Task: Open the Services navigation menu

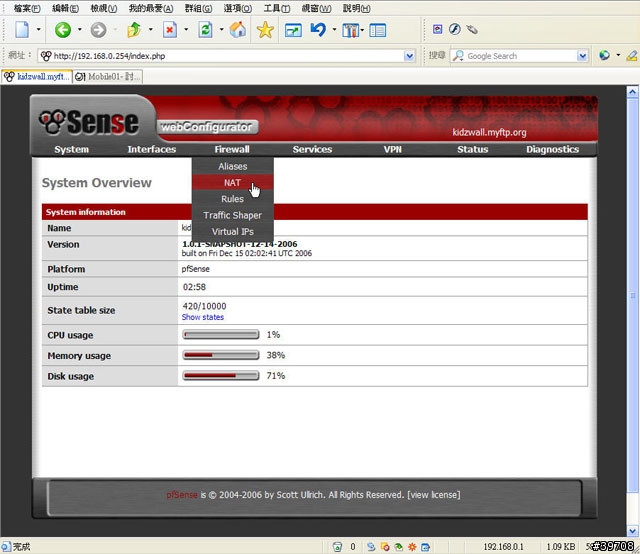Action: (312, 149)
